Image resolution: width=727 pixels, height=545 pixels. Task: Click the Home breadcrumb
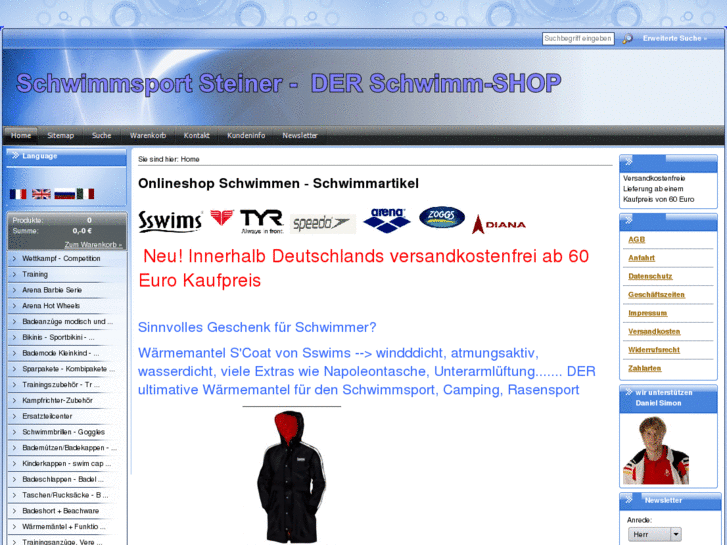[x=190, y=159]
